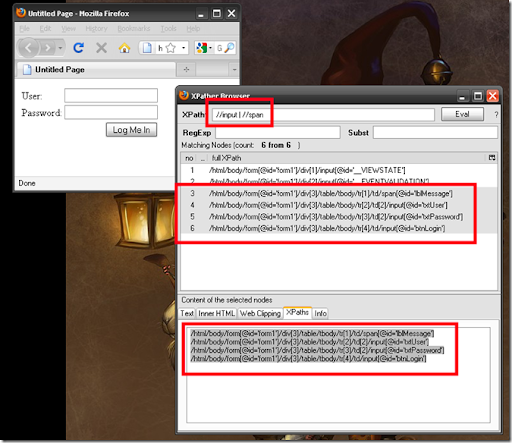Click the Log Me In button
Screen dimensions: 512x443
coord(131,130)
